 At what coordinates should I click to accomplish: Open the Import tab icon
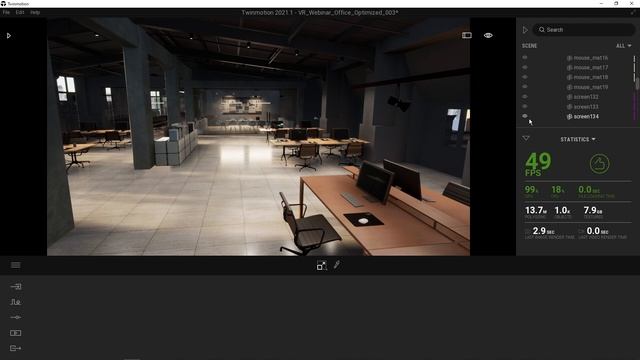[16, 287]
